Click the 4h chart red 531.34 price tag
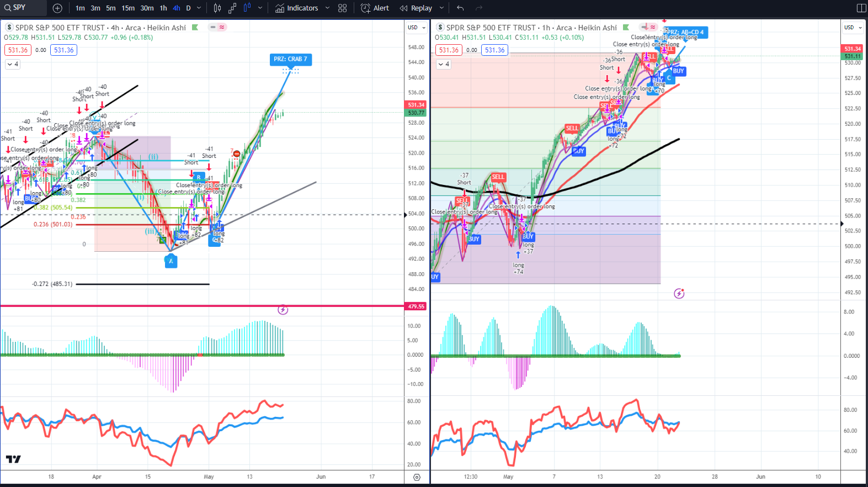This screenshot has width=868, height=487. point(416,105)
